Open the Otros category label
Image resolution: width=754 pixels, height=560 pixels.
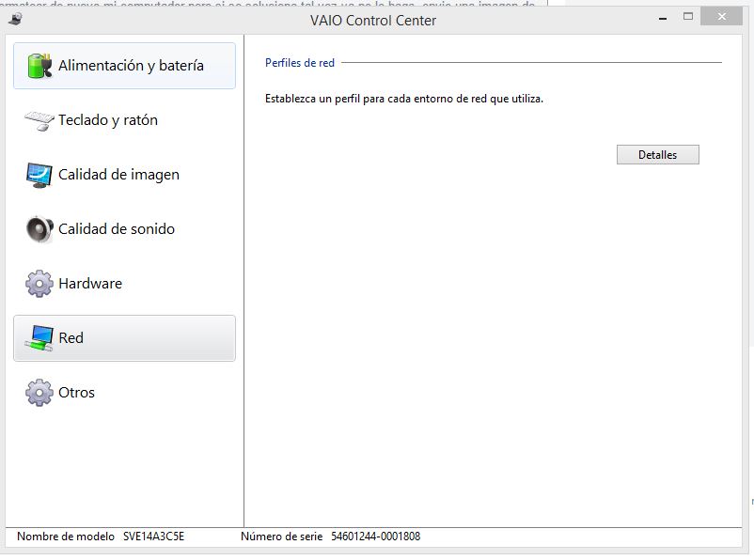click(x=76, y=393)
